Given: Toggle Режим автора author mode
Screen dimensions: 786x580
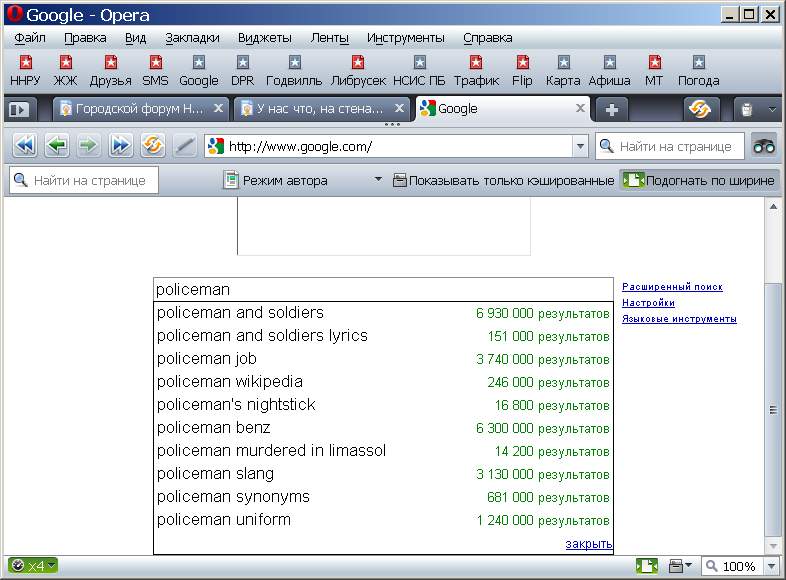Looking at the screenshot, I should (x=275, y=180).
